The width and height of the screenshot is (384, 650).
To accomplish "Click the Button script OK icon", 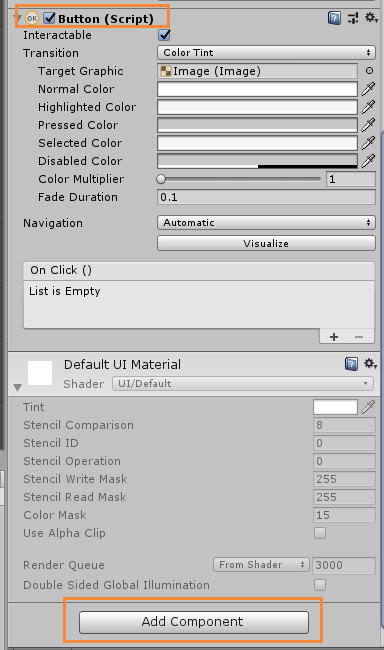I will (32, 19).
